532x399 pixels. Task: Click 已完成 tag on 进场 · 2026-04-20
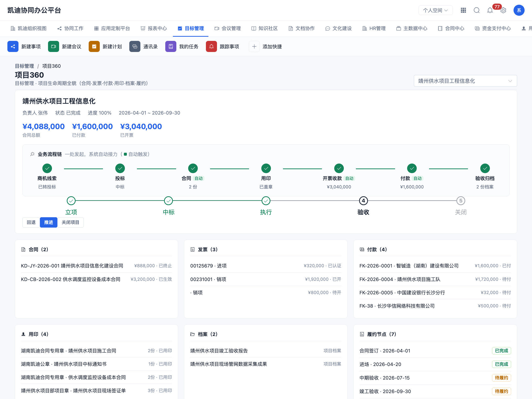pos(501,364)
